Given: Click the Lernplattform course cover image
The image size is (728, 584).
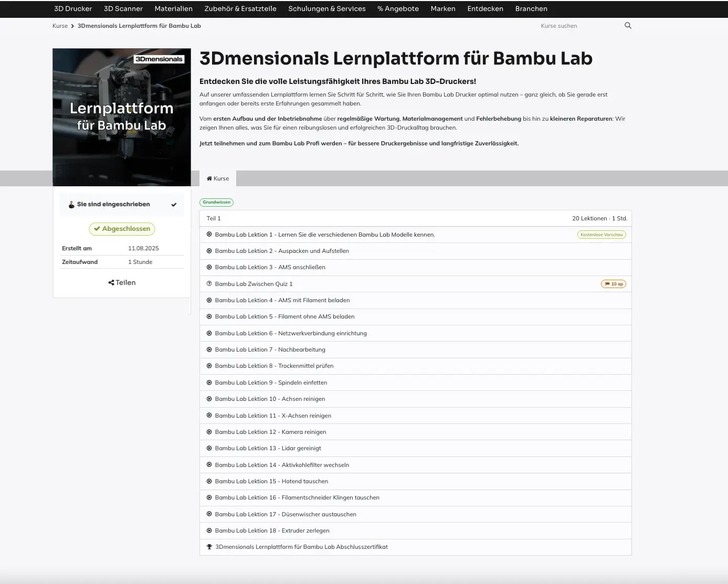Looking at the screenshot, I should (122, 117).
